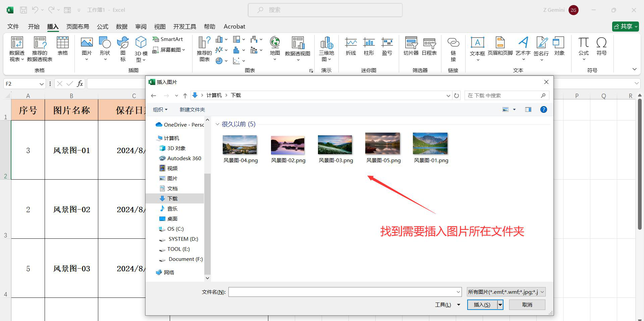This screenshot has width=644, height=321.
Task: Open dialog help question mark icon
Action: pos(544,109)
